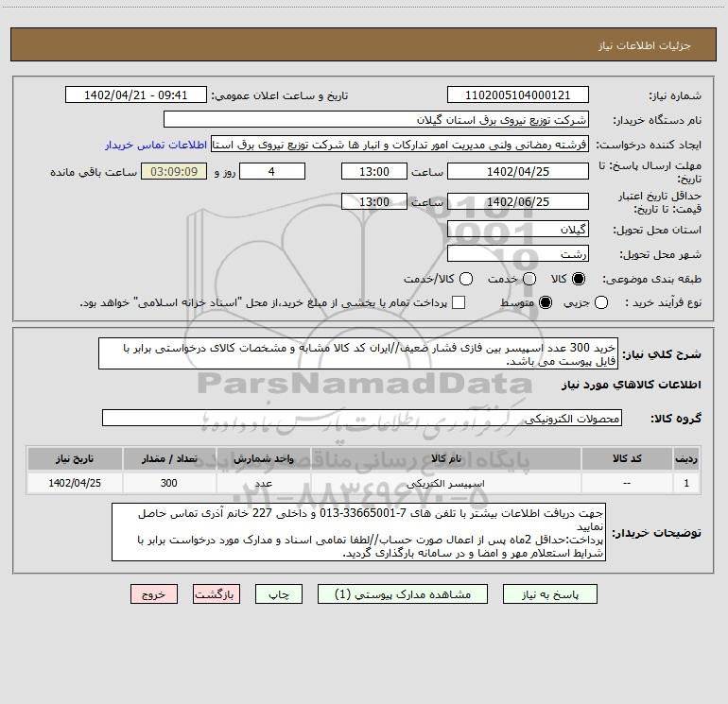
Task: Click the کد کالا column header
Action: pyautogui.click(x=627, y=458)
